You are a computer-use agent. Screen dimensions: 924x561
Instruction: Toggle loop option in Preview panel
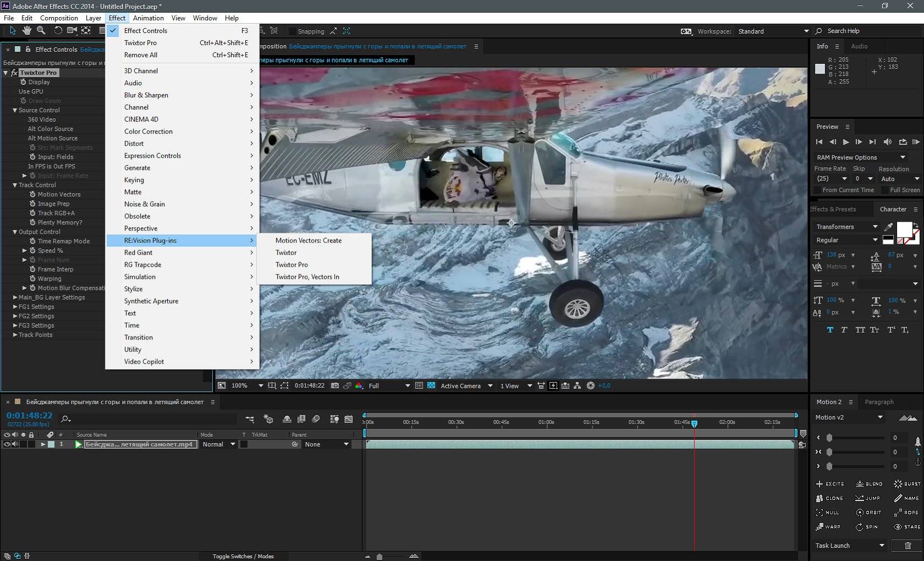click(x=903, y=142)
